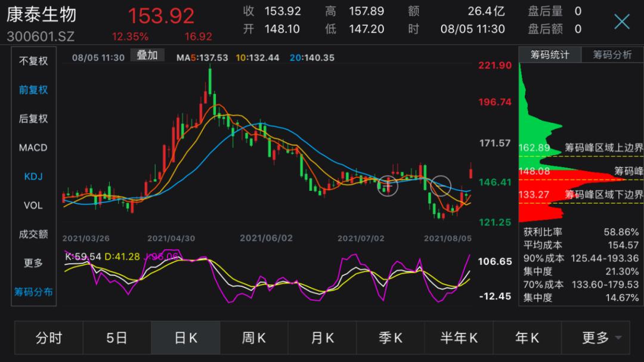Select 前复权 price adjustment option
The height and width of the screenshot is (362, 644).
click(x=33, y=90)
